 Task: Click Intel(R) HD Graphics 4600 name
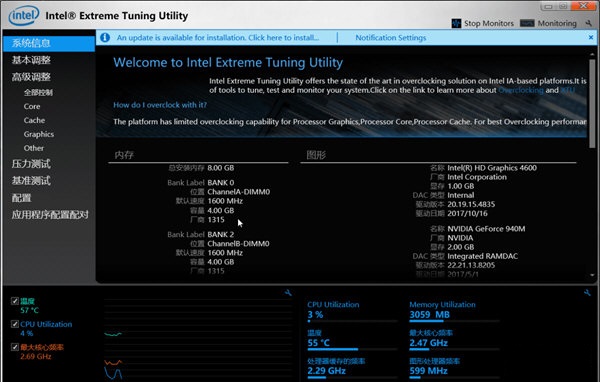point(492,168)
